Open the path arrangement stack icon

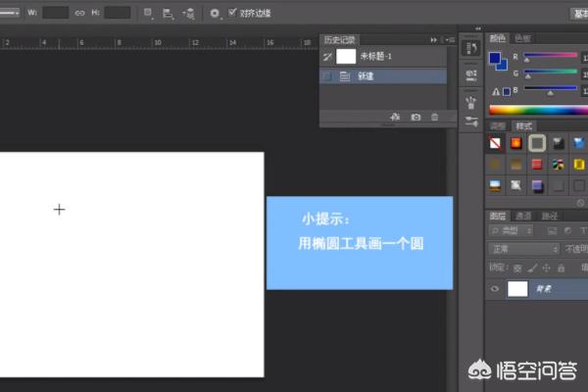pyautogui.click(x=188, y=14)
